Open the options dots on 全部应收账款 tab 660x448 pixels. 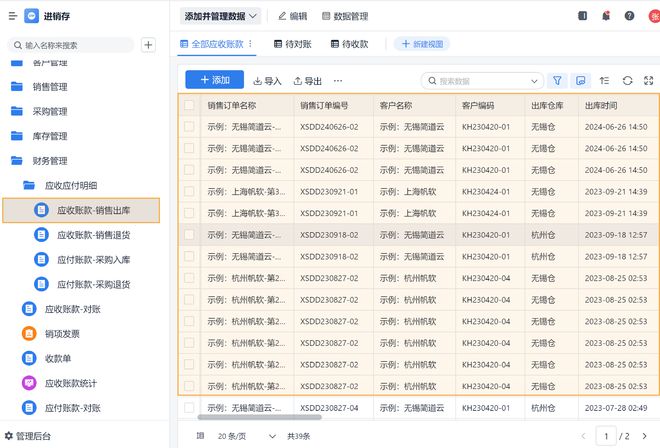tap(250, 44)
